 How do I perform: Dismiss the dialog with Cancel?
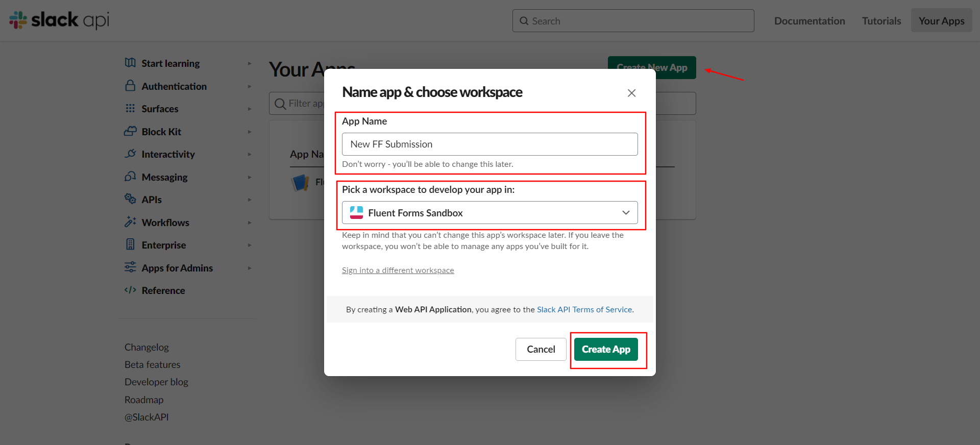(541, 349)
